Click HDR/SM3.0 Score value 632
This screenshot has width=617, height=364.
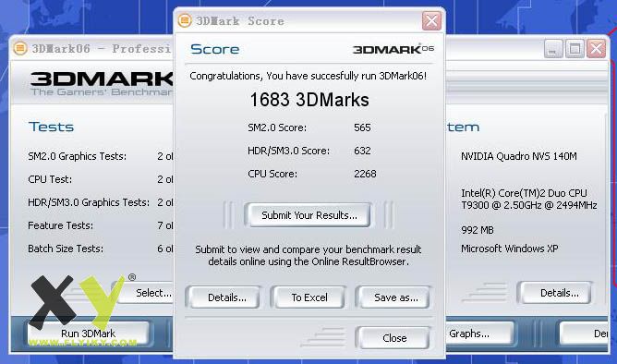pyautogui.click(x=362, y=151)
